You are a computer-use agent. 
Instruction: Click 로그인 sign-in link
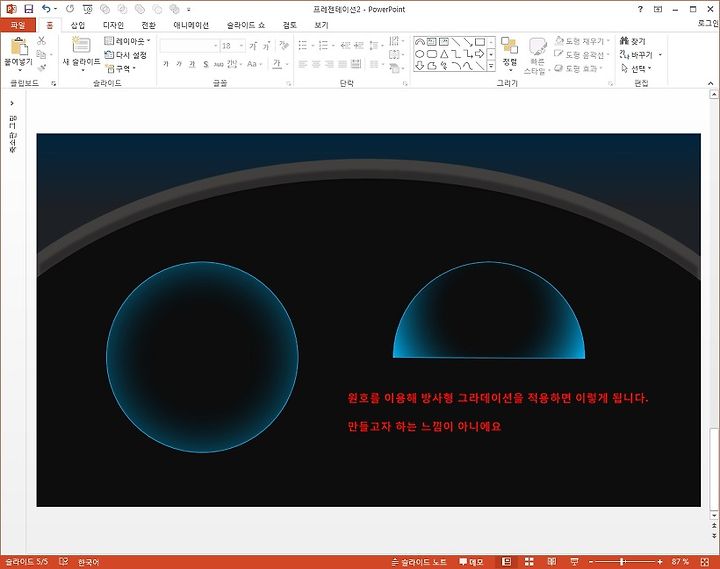(x=708, y=23)
